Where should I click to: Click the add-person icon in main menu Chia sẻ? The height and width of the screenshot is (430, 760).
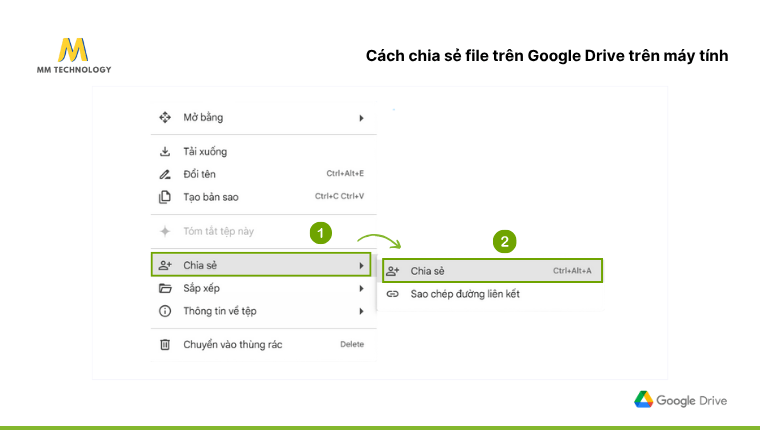(x=165, y=265)
